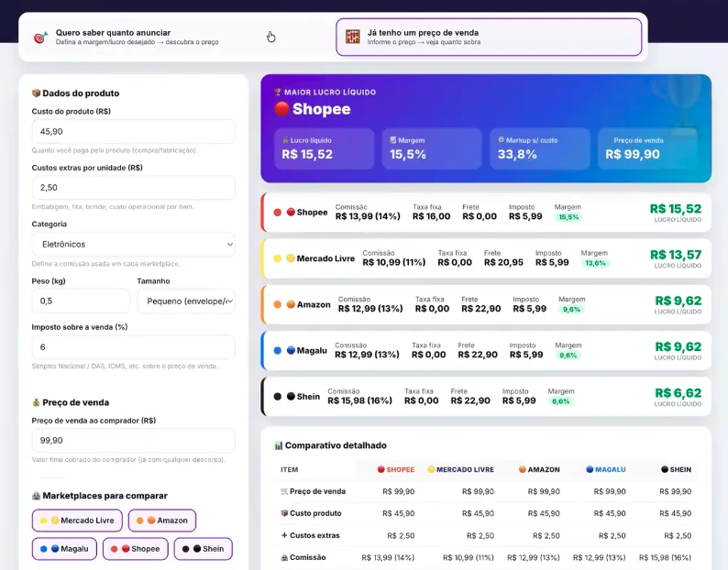
Task: Click the Preço de venda ao comprador input
Action: [x=133, y=440]
